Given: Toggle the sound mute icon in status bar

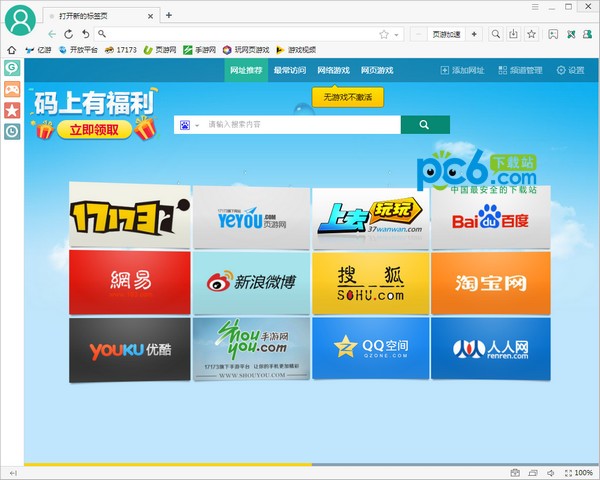Looking at the screenshot, I should coord(551,473).
